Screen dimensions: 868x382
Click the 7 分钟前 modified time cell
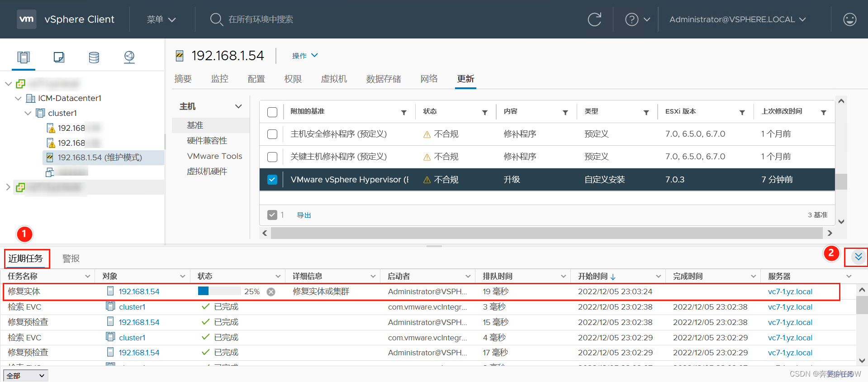tap(777, 180)
